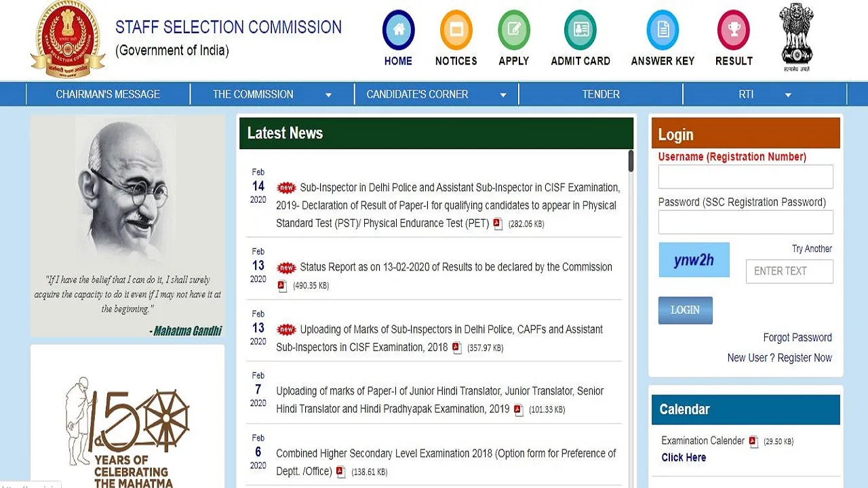868x488 pixels.
Task: Click the Government of India emblem
Action: coord(796,37)
